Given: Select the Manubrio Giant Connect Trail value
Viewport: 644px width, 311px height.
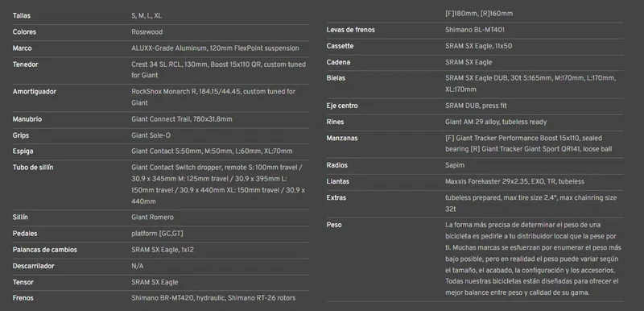Looking at the screenshot, I should (182, 119).
